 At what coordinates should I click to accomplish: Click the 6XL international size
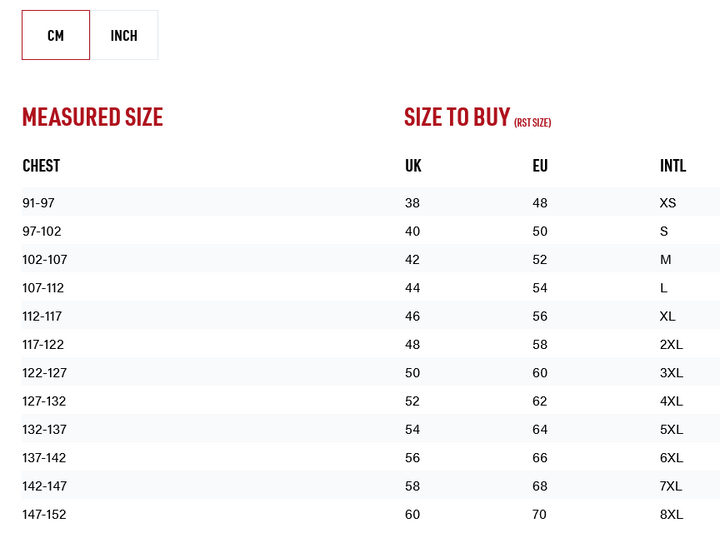[x=671, y=458]
